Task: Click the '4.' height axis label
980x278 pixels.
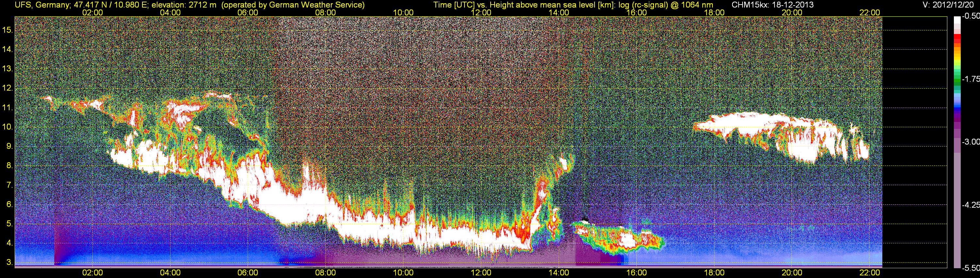Action: tap(9, 243)
